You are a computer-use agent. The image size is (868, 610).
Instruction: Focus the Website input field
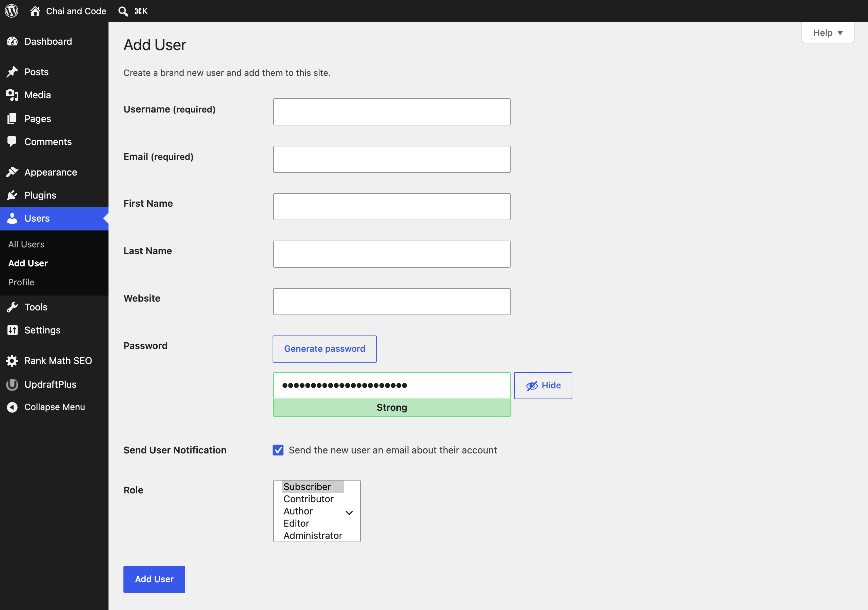click(x=392, y=302)
